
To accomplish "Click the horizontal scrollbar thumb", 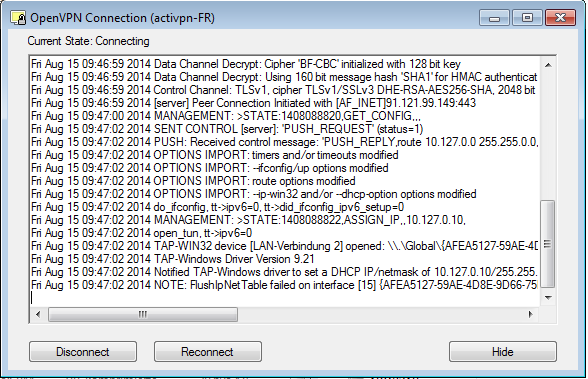I will click(x=142, y=314).
